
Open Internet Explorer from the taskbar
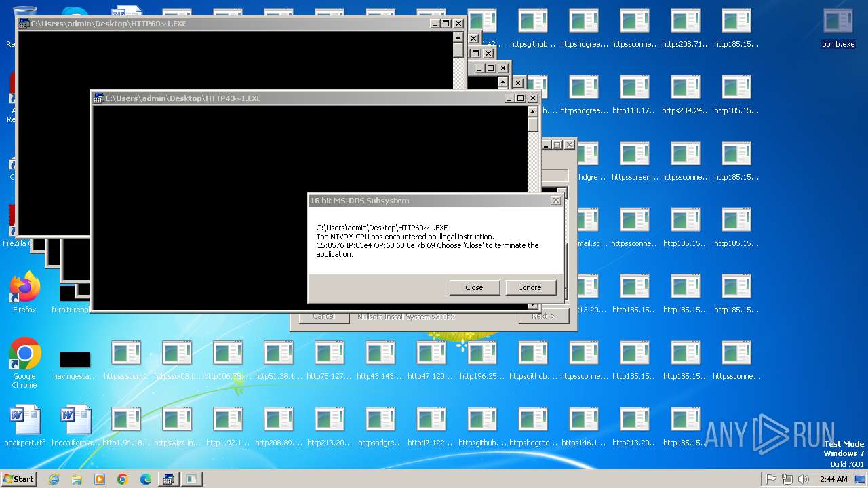[x=54, y=479]
